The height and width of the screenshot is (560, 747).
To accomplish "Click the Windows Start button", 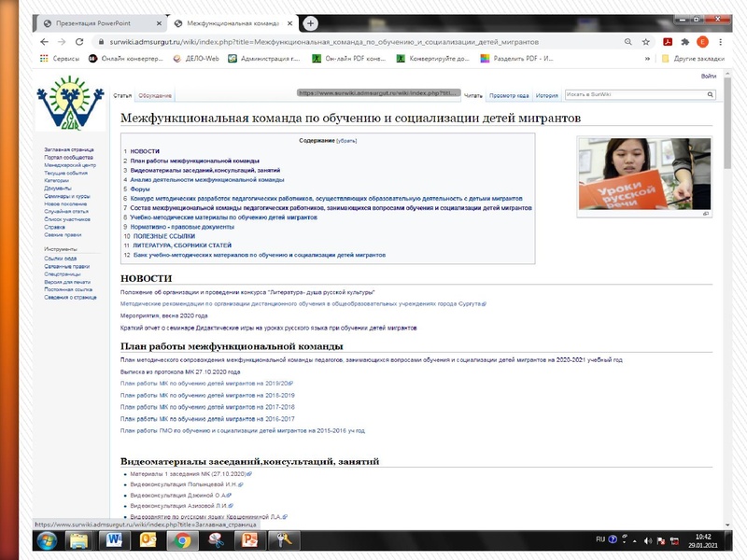I will (47, 540).
